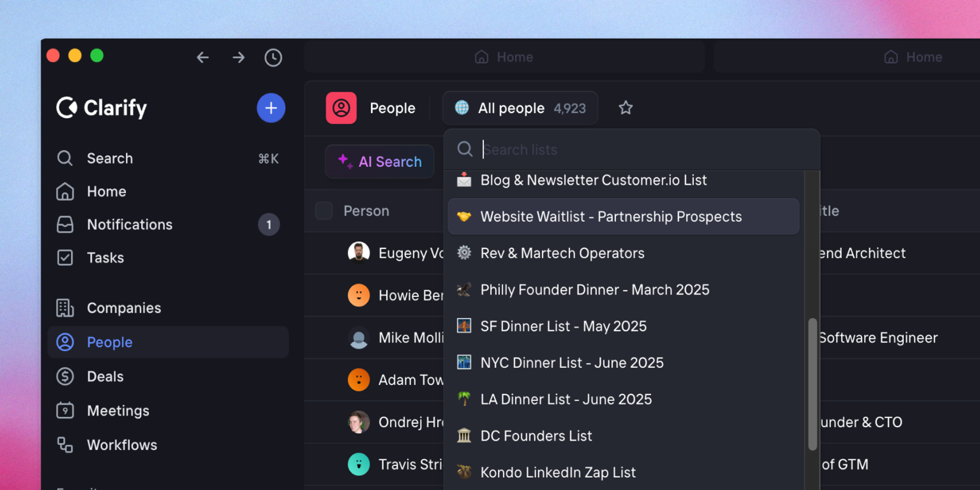Open Search in the sidebar
The width and height of the screenshot is (980, 490).
click(x=168, y=158)
